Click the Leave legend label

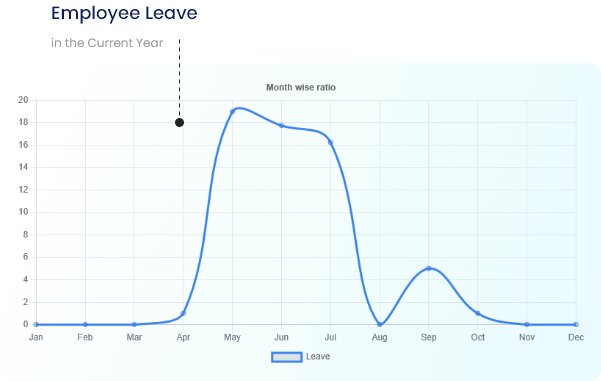tap(318, 356)
